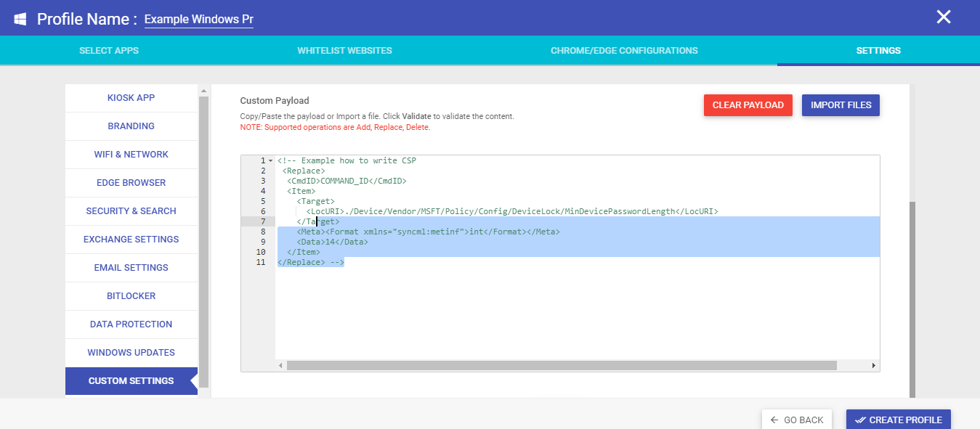Click Create Profile button
The height and width of the screenshot is (429, 980).
tap(899, 420)
